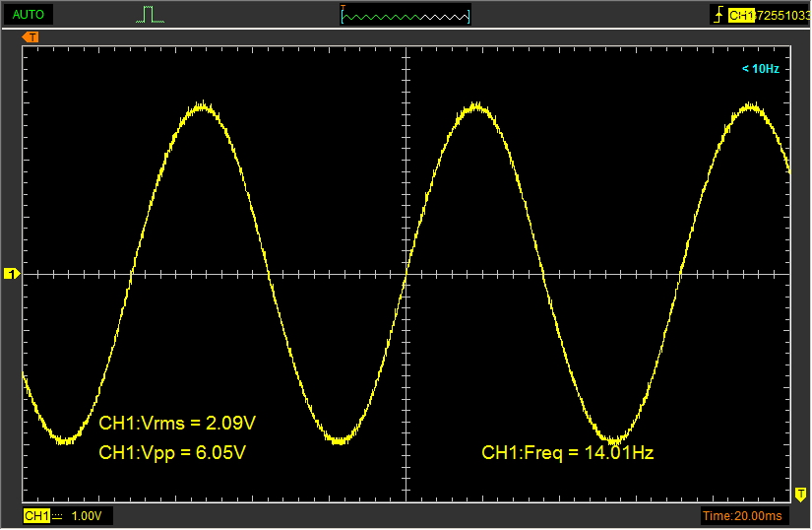
Task: Select the orange horizontal trigger position marker
Action: [31, 37]
